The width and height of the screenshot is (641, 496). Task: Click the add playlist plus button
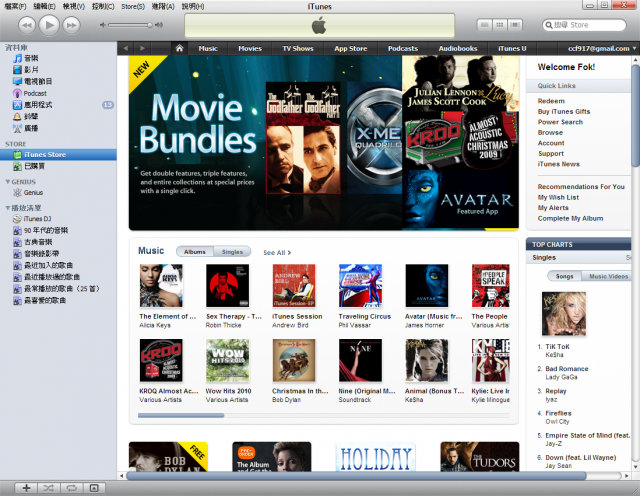click(27, 488)
